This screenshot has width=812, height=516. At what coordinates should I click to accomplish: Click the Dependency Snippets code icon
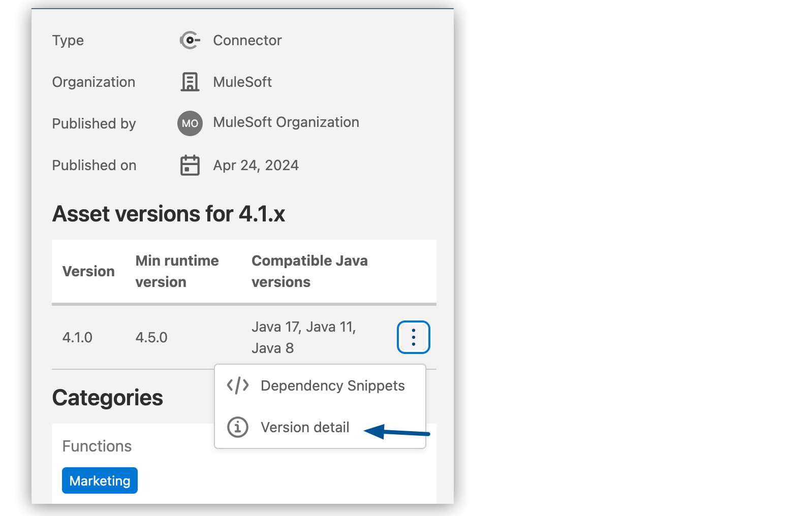237,385
